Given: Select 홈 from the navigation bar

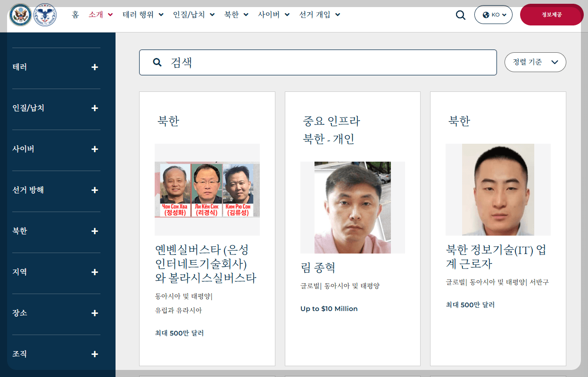Looking at the screenshot, I should click(x=75, y=15).
